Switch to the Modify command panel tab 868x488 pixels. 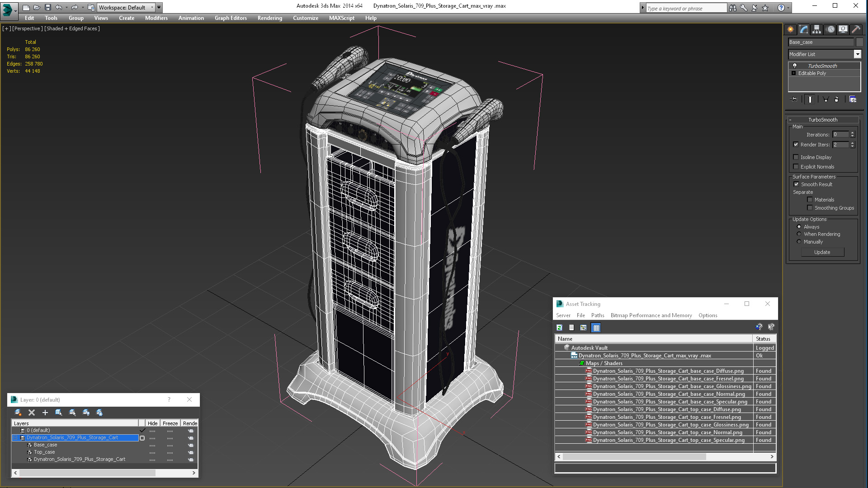803,29
